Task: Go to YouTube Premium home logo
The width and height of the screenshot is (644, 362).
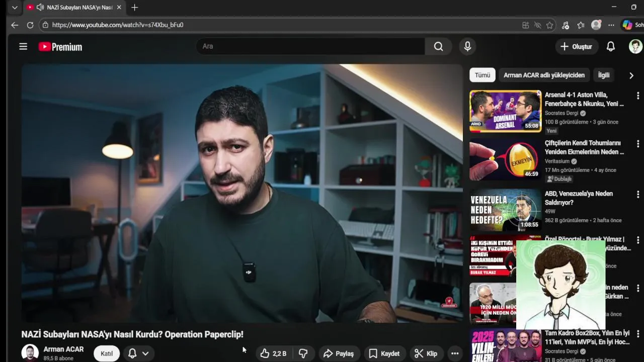Action: pos(60,47)
